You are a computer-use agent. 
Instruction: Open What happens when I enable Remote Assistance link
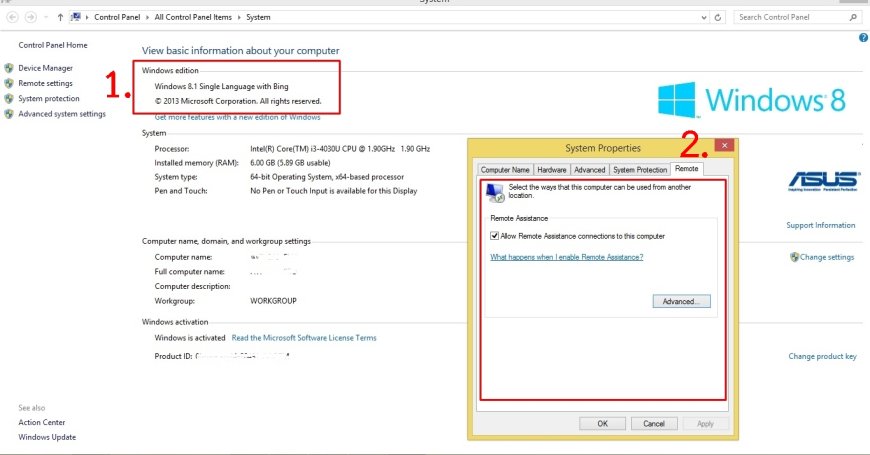pyautogui.click(x=566, y=257)
